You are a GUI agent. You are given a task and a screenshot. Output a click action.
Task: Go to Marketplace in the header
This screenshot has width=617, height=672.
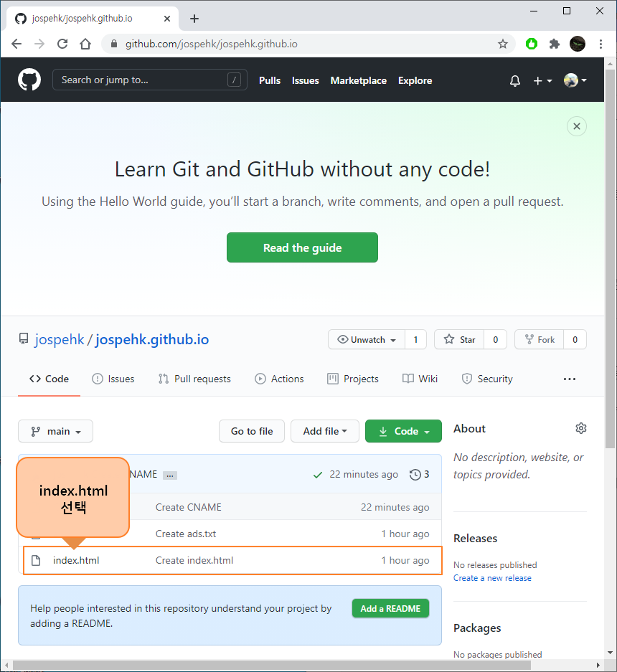click(x=359, y=80)
